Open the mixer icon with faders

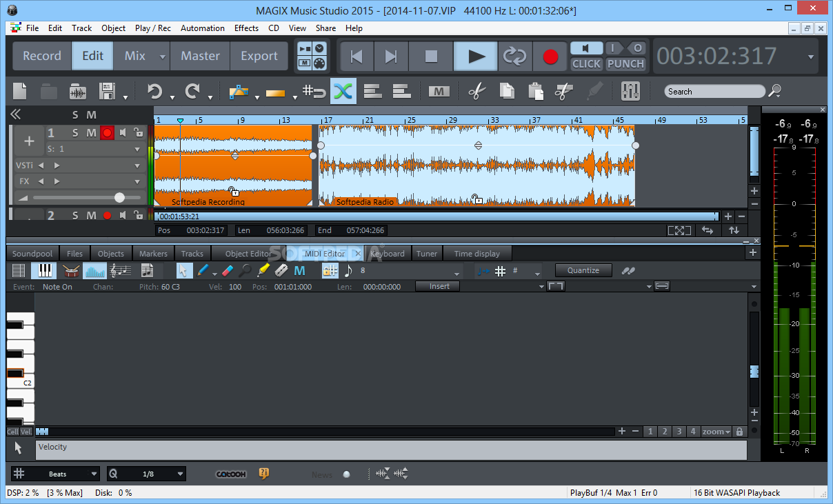point(630,91)
